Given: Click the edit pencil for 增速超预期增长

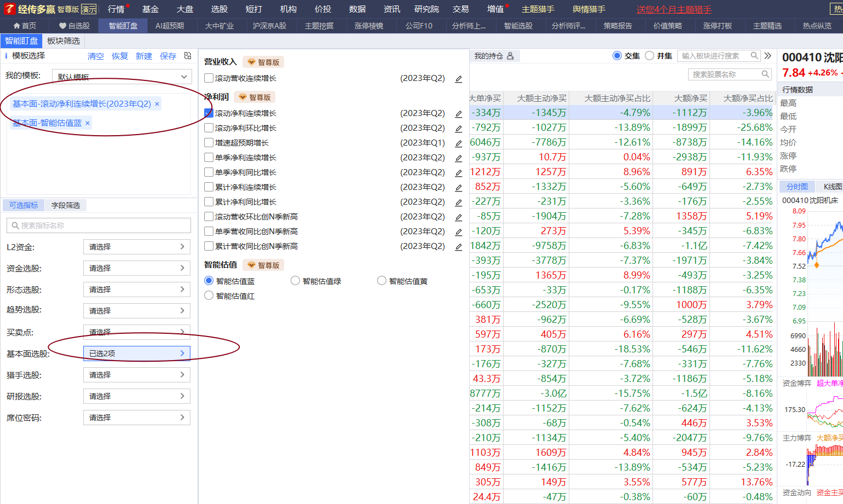Looking at the screenshot, I should pos(459,143).
